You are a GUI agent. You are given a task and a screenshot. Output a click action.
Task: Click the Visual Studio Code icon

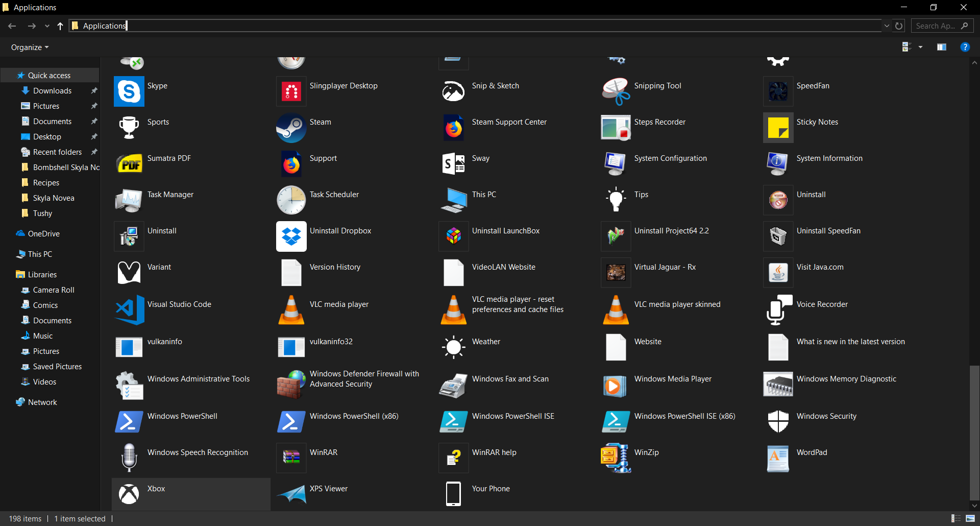129,310
